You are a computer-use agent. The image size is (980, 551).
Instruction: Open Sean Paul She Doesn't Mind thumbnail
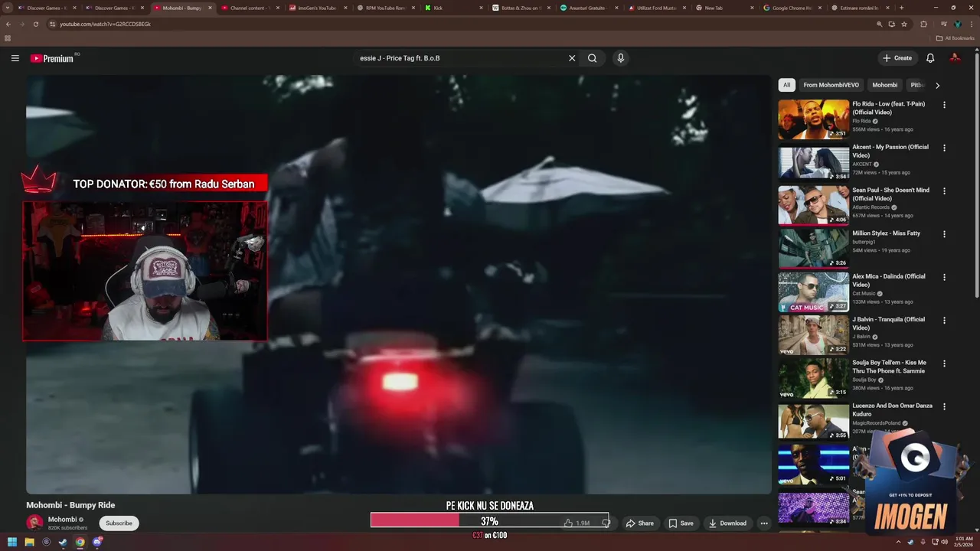coord(813,205)
